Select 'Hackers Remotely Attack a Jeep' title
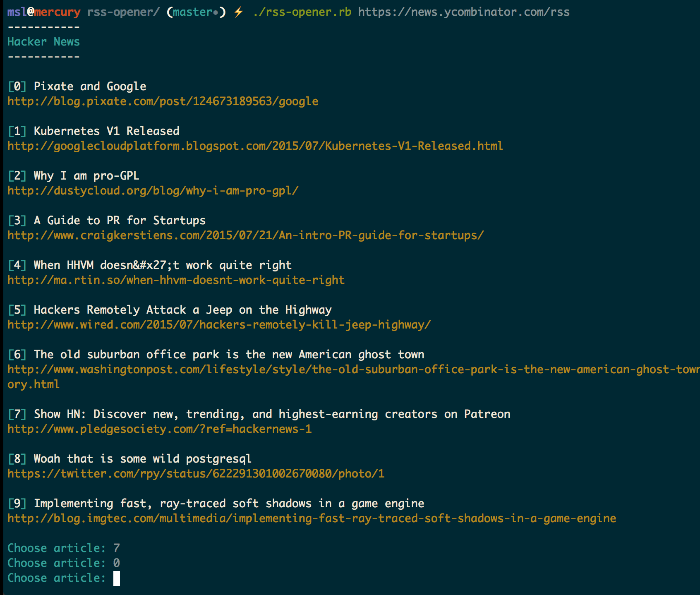Viewport: 700px width, 595px height. coord(182,310)
